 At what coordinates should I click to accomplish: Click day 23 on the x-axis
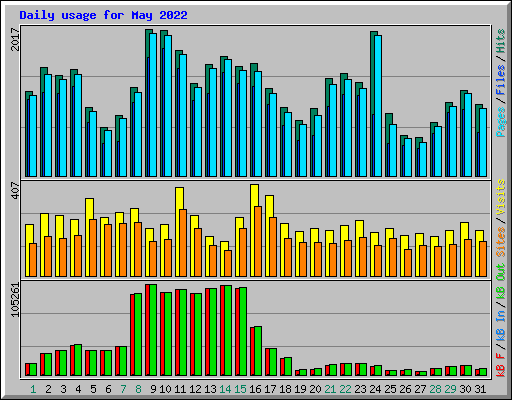(360, 389)
